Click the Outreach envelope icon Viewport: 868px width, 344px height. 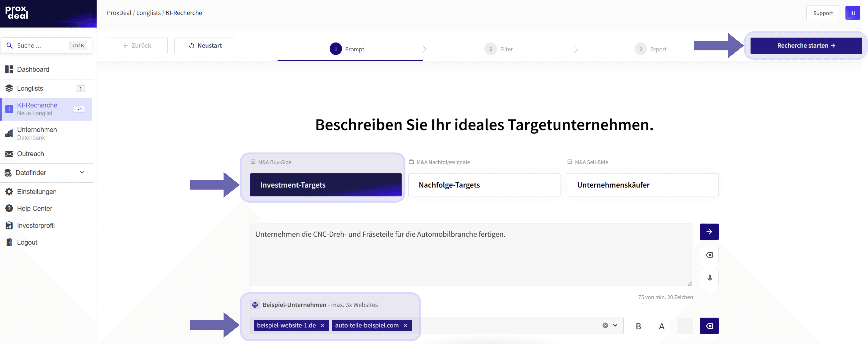click(9, 154)
